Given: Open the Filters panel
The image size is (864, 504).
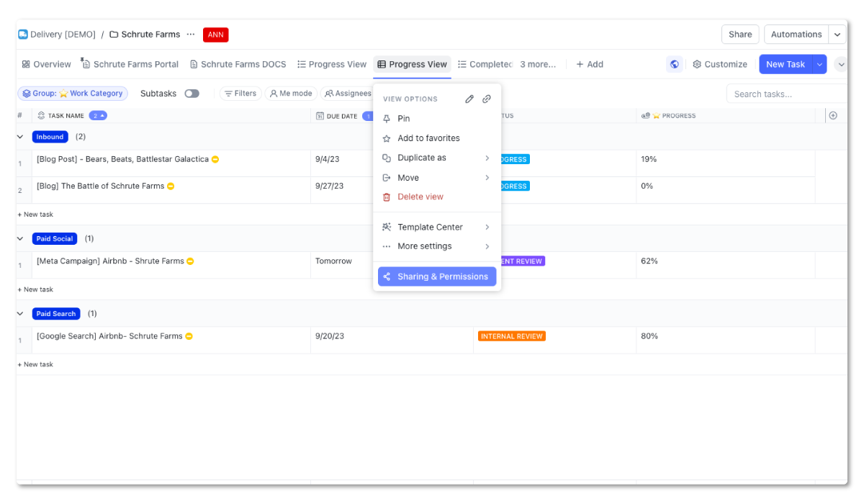Looking at the screenshot, I should (240, 93).
